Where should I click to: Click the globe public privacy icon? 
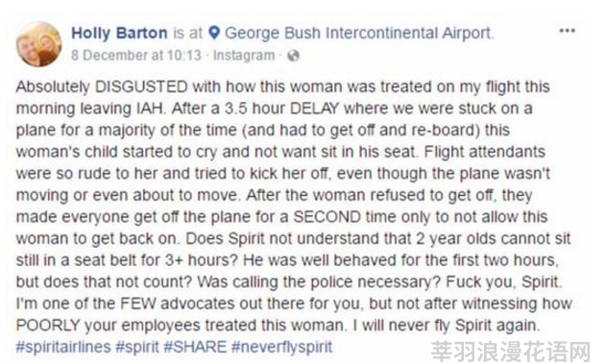[293, 56]
